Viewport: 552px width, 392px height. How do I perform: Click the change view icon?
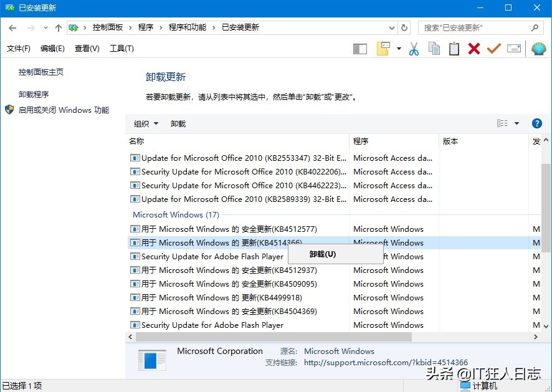point(502,123)
